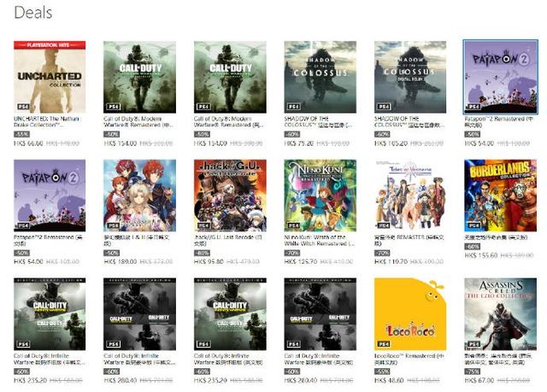The image size is (547, 392).
Task: Click the HK$ 67.00 price under Assassin's Creed
Action: [479, 380]
